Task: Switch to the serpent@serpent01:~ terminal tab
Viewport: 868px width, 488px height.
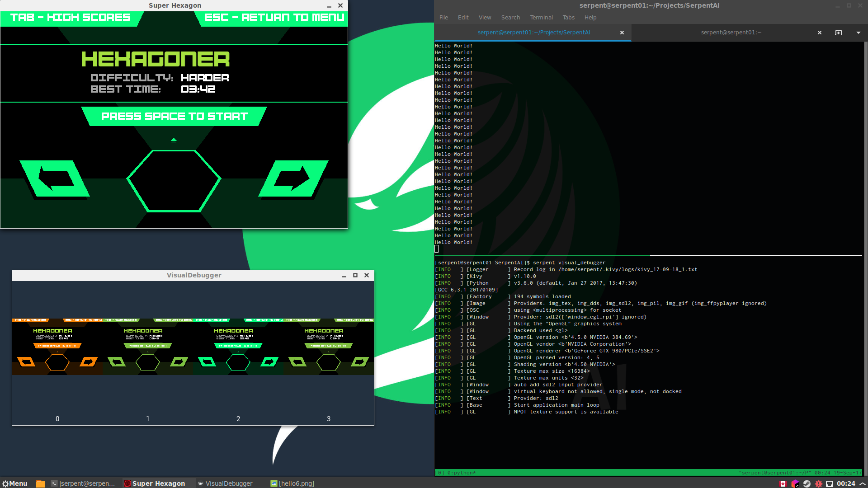Action: coord(731,32)
